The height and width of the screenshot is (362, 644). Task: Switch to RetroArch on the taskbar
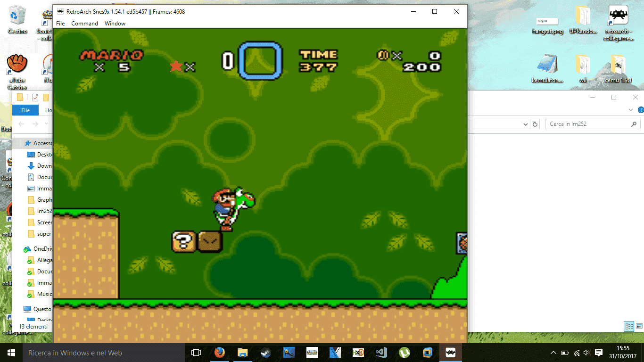[450, 353]
